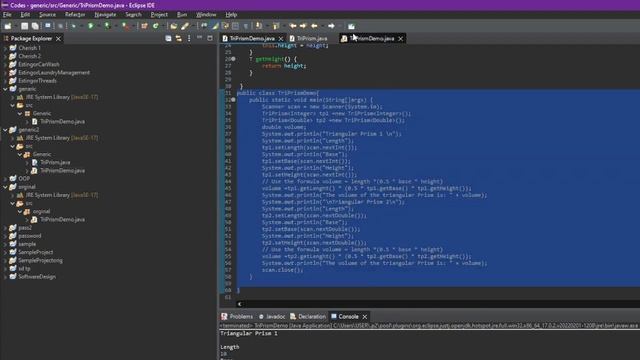Screen dimensions: 640x360
Task: Click the Coverage run icon in the toolbar
Action: pos(107,26)
